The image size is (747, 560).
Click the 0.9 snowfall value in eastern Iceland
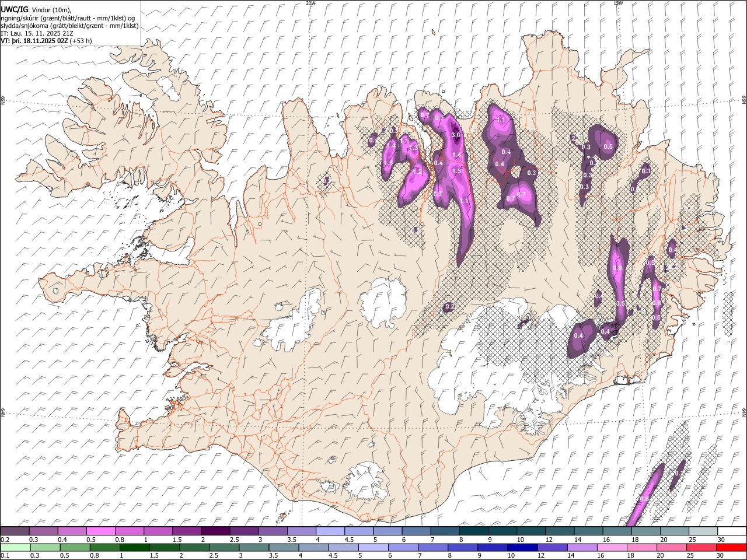618,268
